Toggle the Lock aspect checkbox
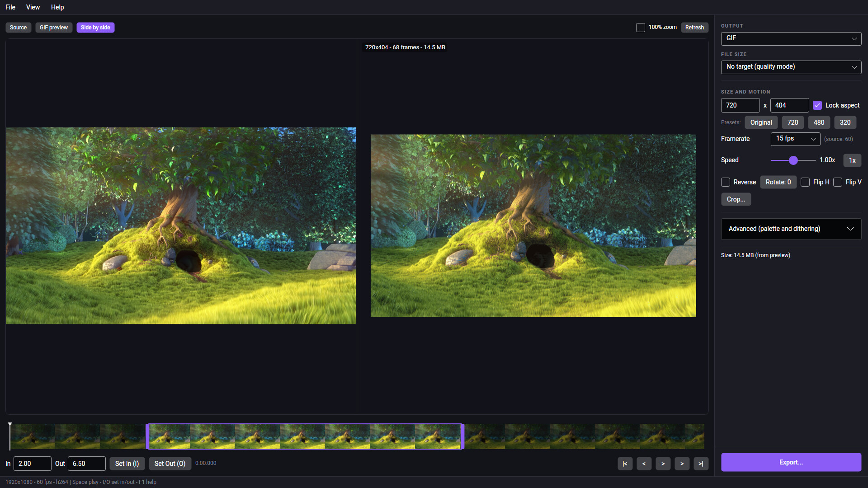The height and width of the screenshot is (488, 868). click(817, 105)
